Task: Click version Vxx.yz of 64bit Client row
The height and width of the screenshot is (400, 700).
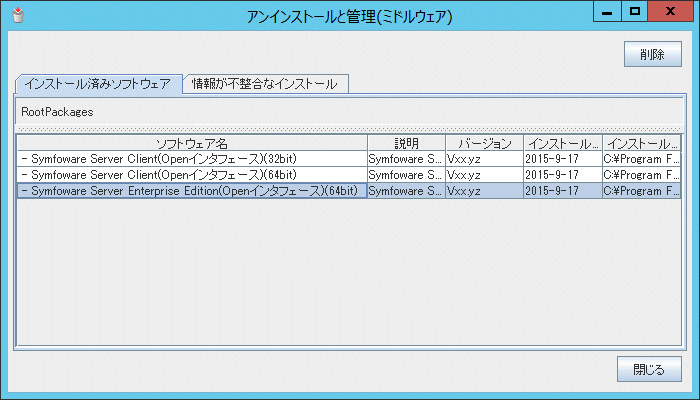Action: pyautogui.click(x=484, y=175)
